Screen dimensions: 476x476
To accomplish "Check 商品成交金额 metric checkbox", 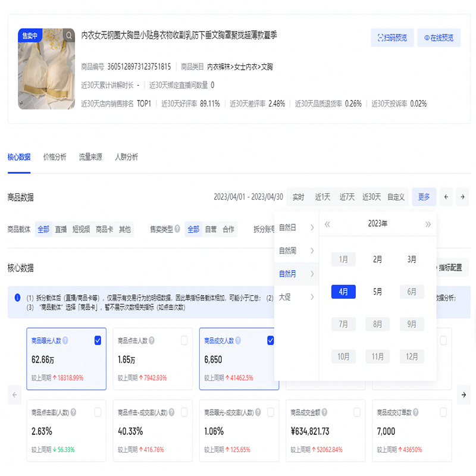I will click(357, 412).
